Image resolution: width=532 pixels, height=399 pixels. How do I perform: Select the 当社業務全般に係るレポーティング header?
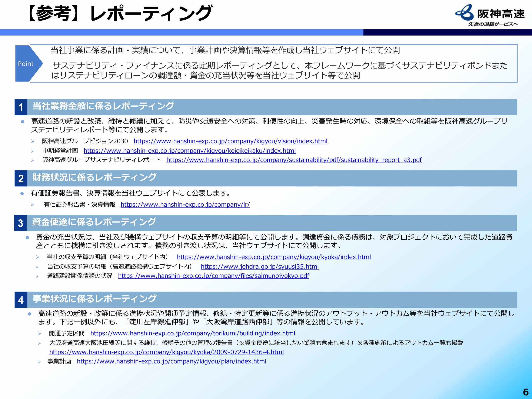tap(103, 106)
